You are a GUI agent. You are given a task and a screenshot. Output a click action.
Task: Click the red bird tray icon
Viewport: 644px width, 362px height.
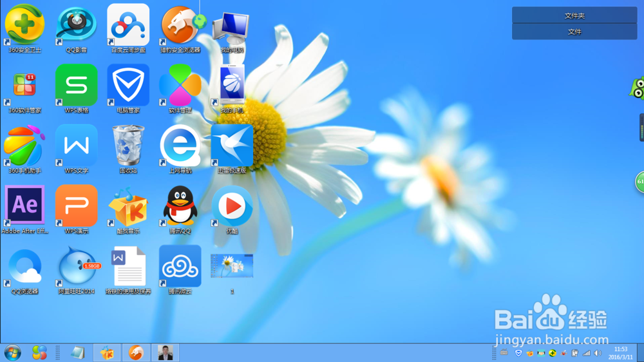(x=564, y=353)
